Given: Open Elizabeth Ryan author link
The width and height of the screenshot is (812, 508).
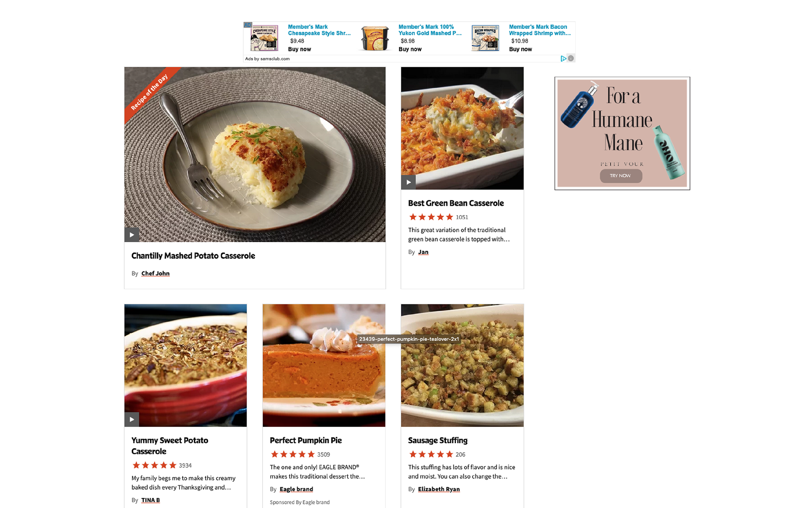Looking at the screenshot, I should [439, 489].
